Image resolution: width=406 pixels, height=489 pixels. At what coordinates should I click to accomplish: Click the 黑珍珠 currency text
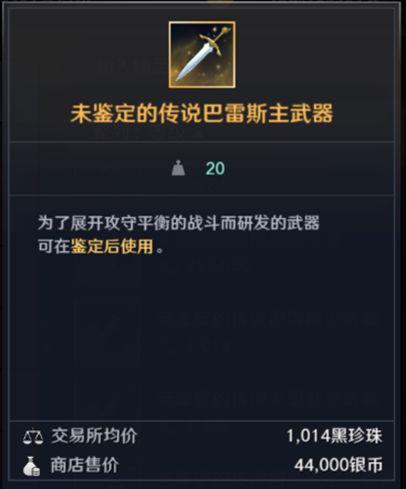point(357,436)
